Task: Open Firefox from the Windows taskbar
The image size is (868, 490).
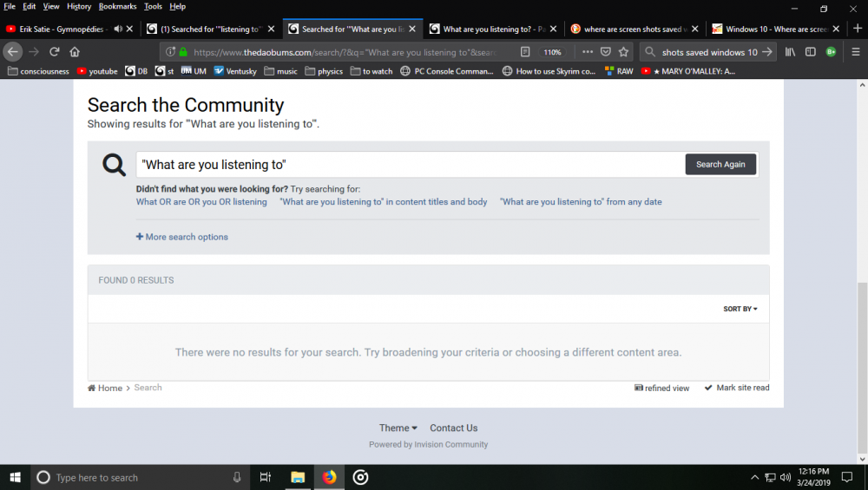Action: point(329,477)
